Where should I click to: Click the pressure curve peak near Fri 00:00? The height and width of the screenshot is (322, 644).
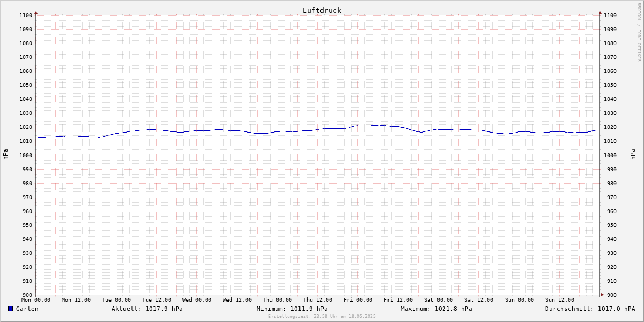[365, 125]
